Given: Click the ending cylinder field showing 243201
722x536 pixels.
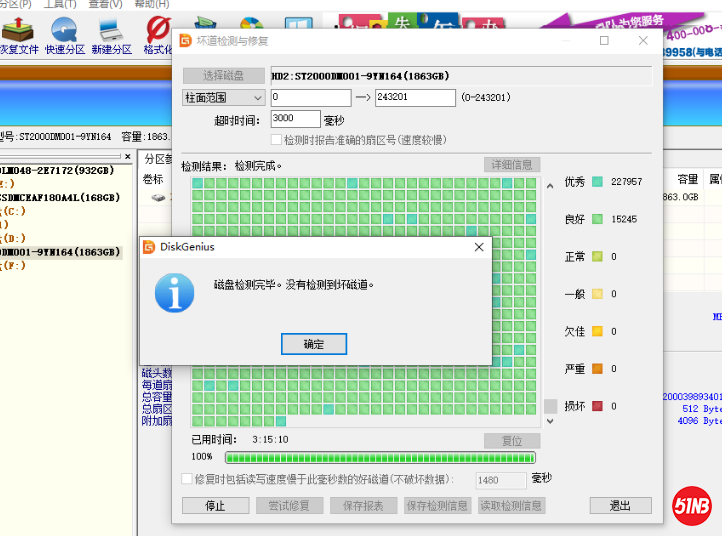Looking at the screenshot, I should tap(414, 97).
